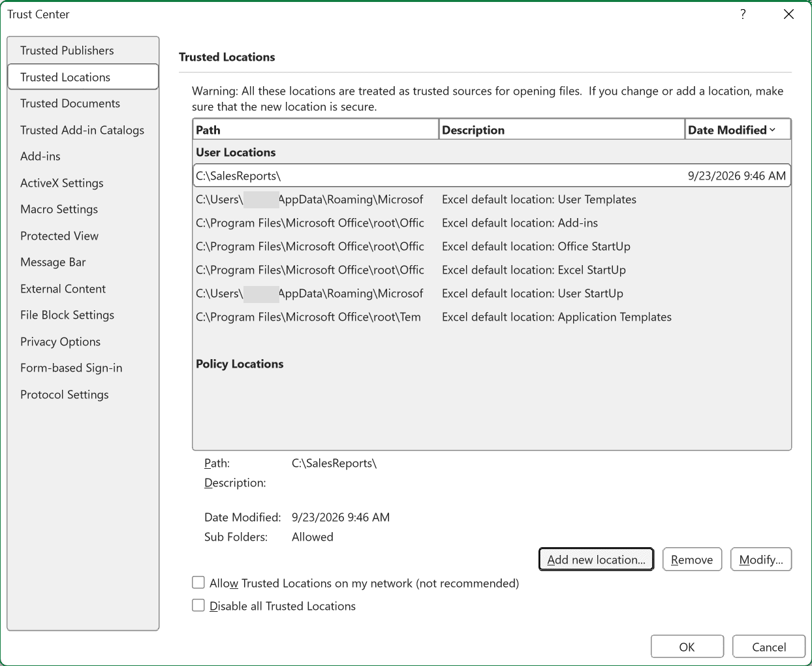Sort by the Path column header

316,130
